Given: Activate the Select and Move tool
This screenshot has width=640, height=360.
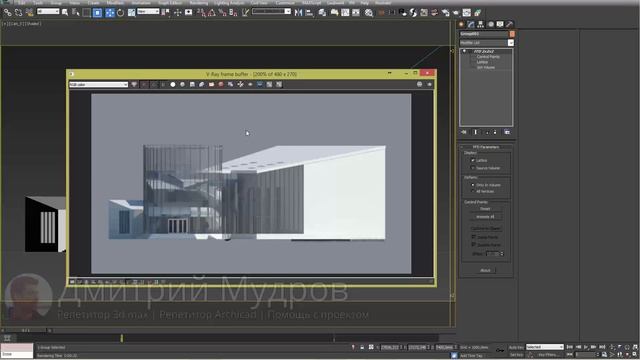Looking at the screenshot, I should (x=110, y=13).
